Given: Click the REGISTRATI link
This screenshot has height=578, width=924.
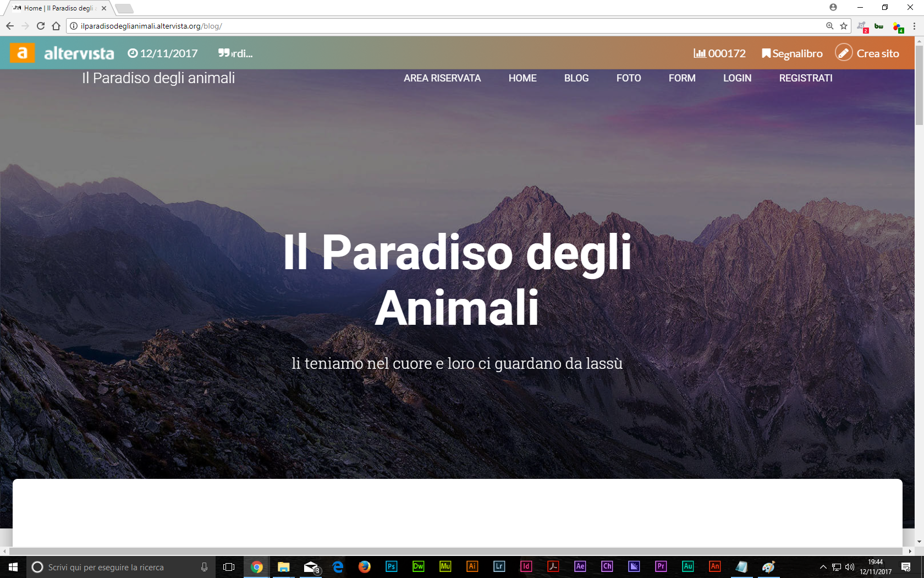Looking at the screenshot, I should (x=805, y=78).
